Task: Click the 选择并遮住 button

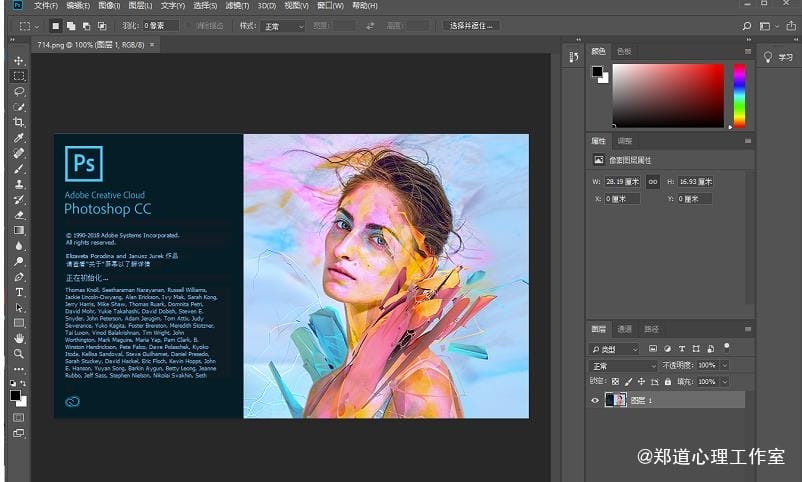Action: pos(471,26)
